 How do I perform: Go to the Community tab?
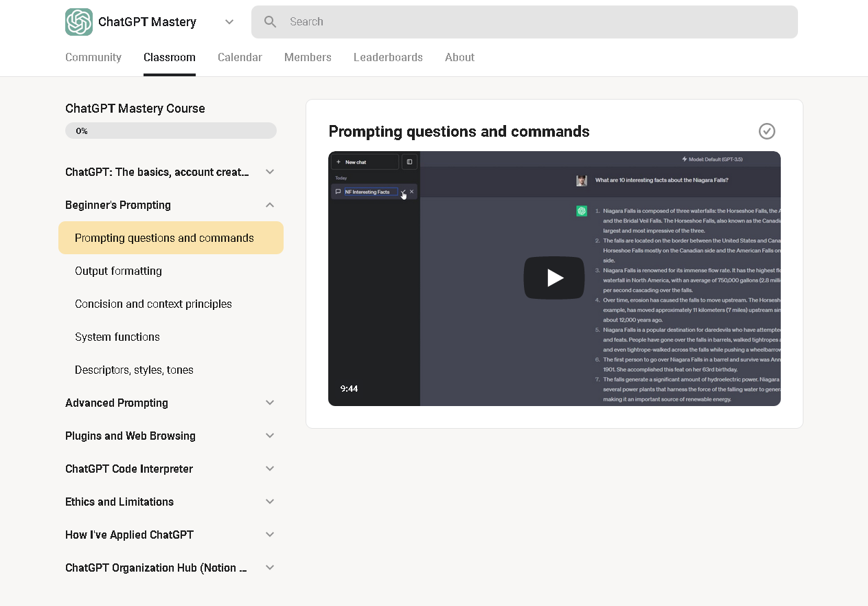click(93, 58)
